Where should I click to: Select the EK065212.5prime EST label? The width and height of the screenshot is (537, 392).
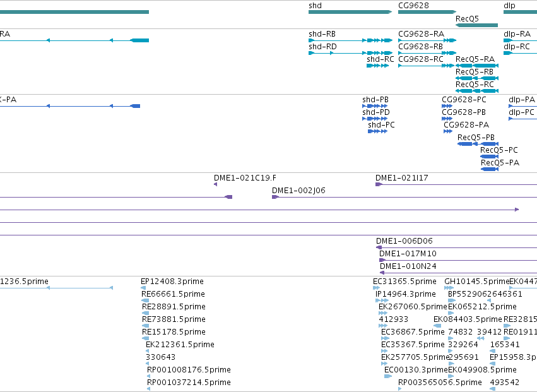[x=482, y=307]
